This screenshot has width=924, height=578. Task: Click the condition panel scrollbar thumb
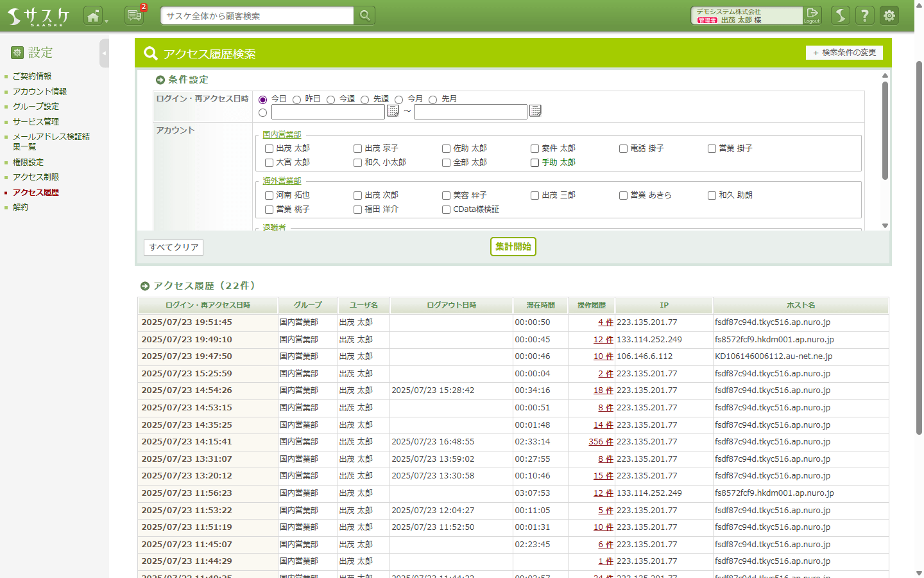[885, 130]
